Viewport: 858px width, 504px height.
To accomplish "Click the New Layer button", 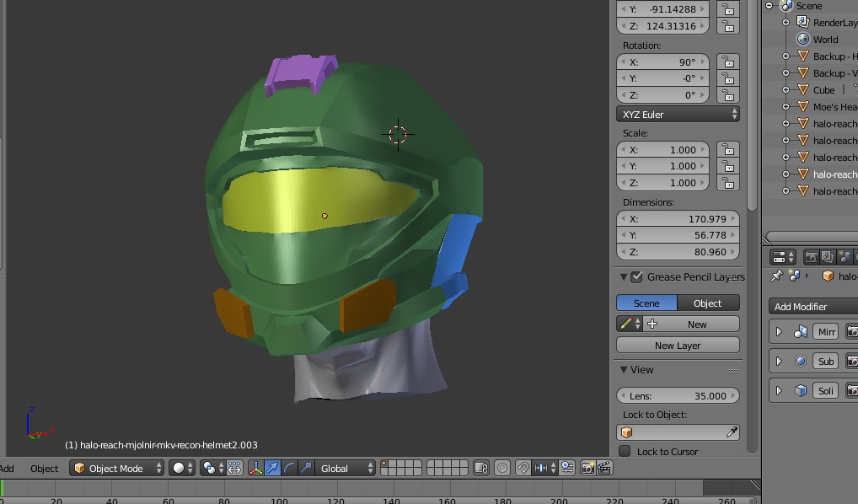I will [678, 346].
